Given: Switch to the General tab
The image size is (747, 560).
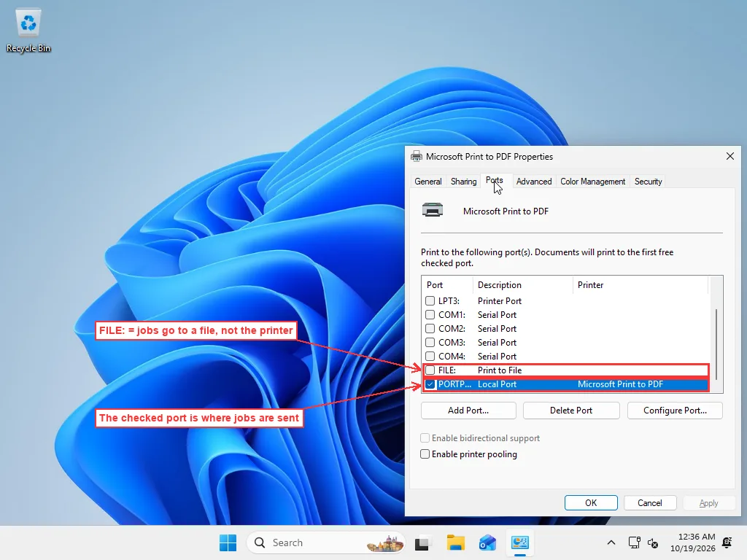Looking at the screenshot, I should pos(427,182).
